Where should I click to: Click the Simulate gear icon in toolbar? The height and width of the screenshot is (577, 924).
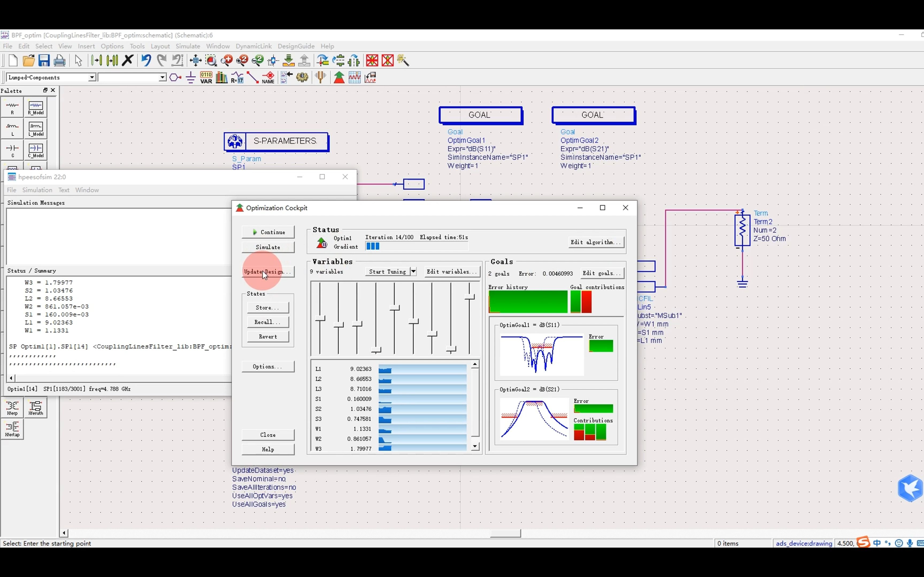click(x=302, y=77)
